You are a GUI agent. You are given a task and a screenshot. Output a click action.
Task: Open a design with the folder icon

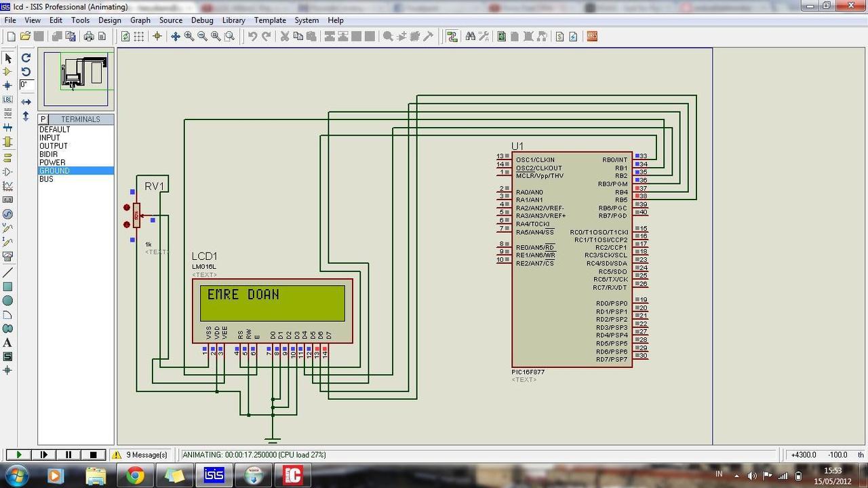pyautogui.click(x=25, y=37)
